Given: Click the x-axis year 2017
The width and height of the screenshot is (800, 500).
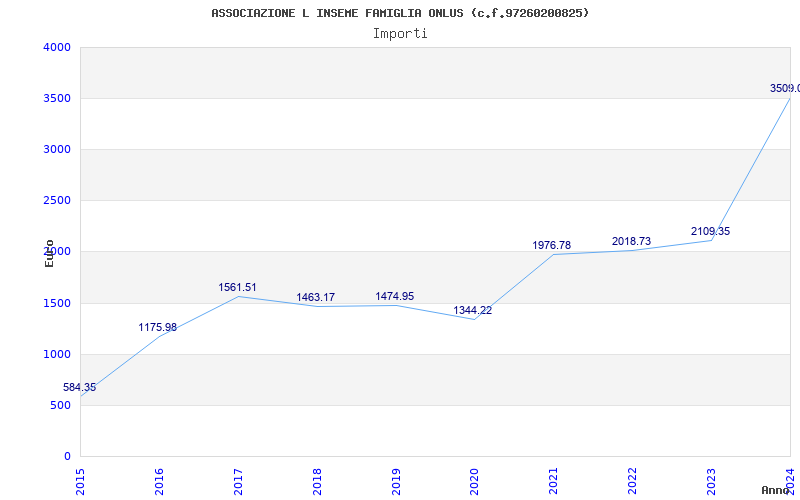Looking at the screenshot, I should pos(238,481).
